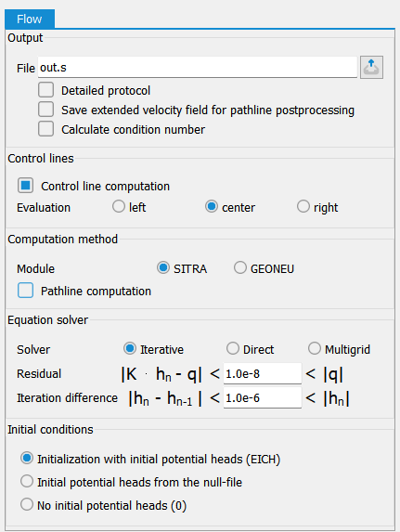This screenshot has height=532, width=400.
Task: Choose center evaluation option
Action: coord(212,207)
